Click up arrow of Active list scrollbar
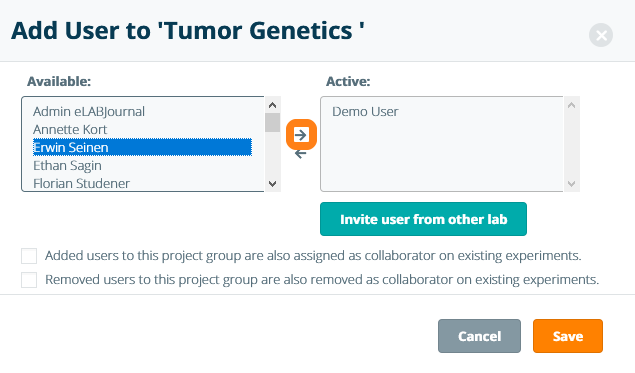Viewport: 635px width, 373px height. tap(571, 105)
